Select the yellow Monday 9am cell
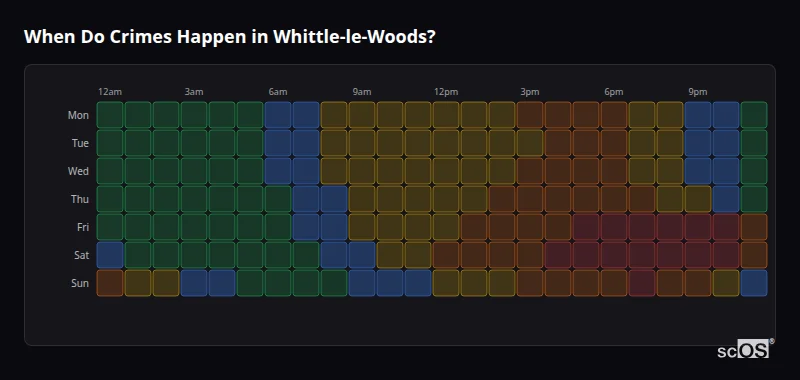The width and height of the screenshot is (800, 380). (x=362, y=115)
